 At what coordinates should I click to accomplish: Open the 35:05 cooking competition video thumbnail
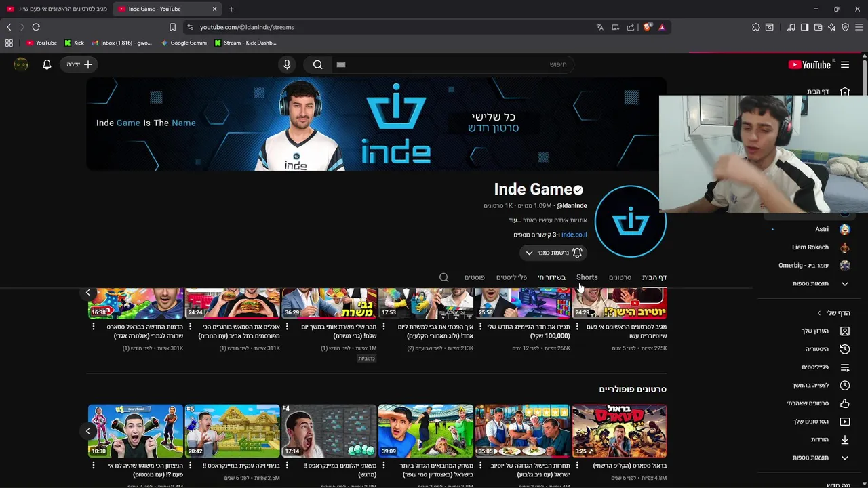click(x=522, y=431)
